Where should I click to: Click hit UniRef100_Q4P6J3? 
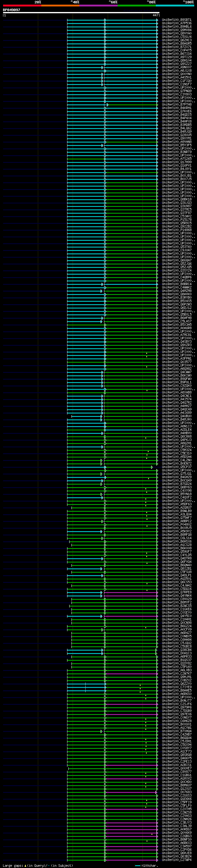click(x=177, y=440)
